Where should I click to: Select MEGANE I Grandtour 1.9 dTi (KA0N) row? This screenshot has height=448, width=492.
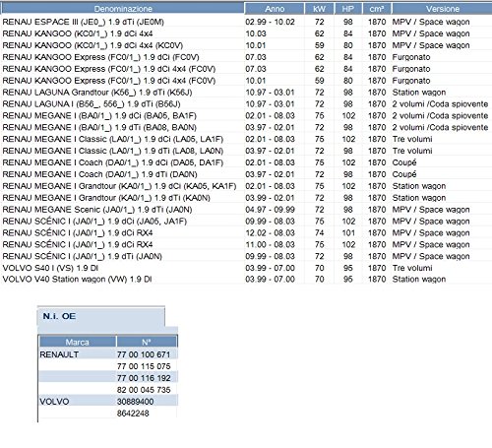[x=246, y=198]
